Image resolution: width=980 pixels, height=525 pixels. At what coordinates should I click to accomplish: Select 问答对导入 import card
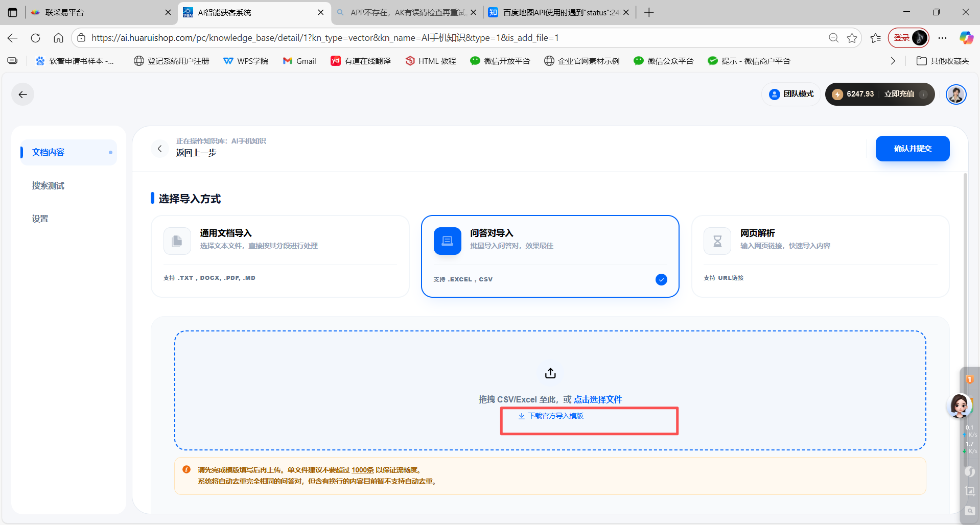click(550, 256)
